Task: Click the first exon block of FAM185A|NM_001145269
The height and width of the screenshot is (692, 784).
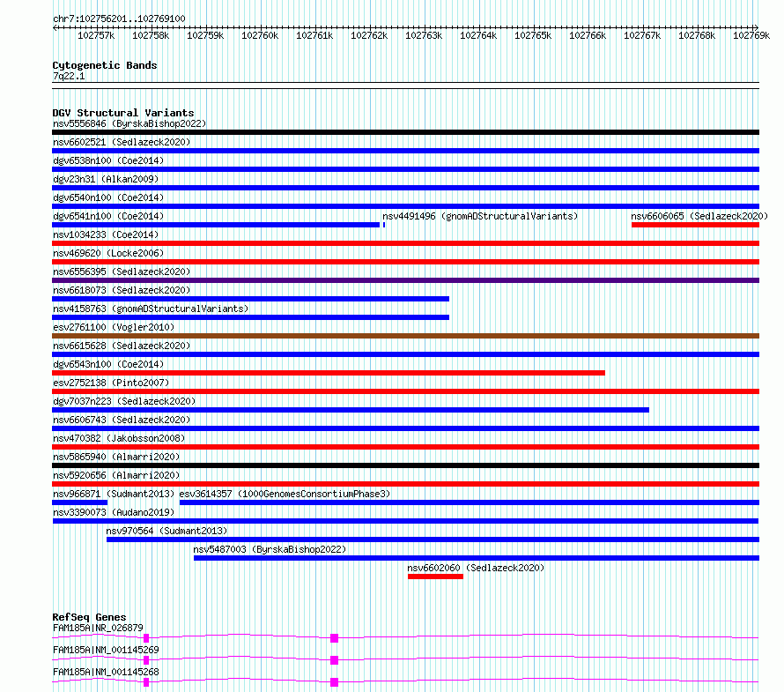Action: coord(146,660)
